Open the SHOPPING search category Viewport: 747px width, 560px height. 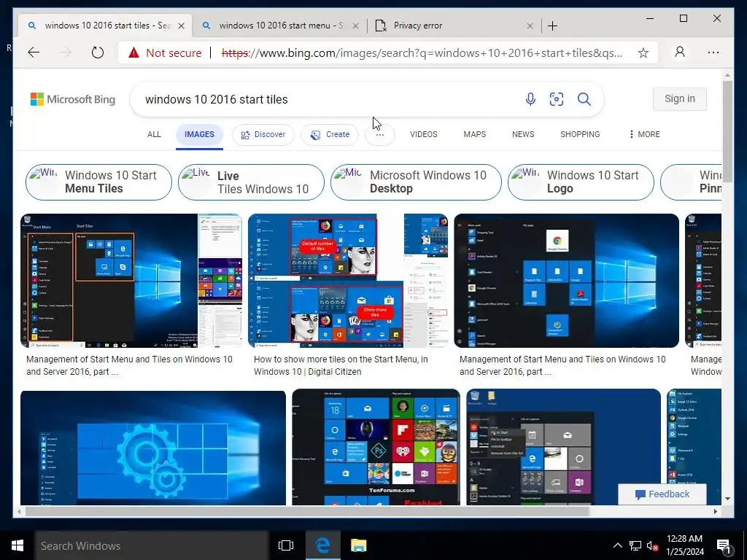(x=580, y=134)
